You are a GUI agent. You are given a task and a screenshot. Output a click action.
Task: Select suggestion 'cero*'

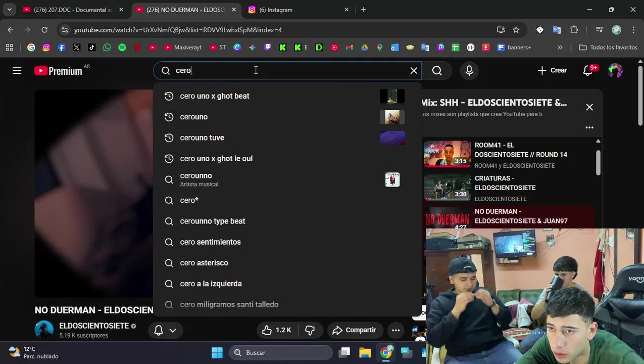287,200
